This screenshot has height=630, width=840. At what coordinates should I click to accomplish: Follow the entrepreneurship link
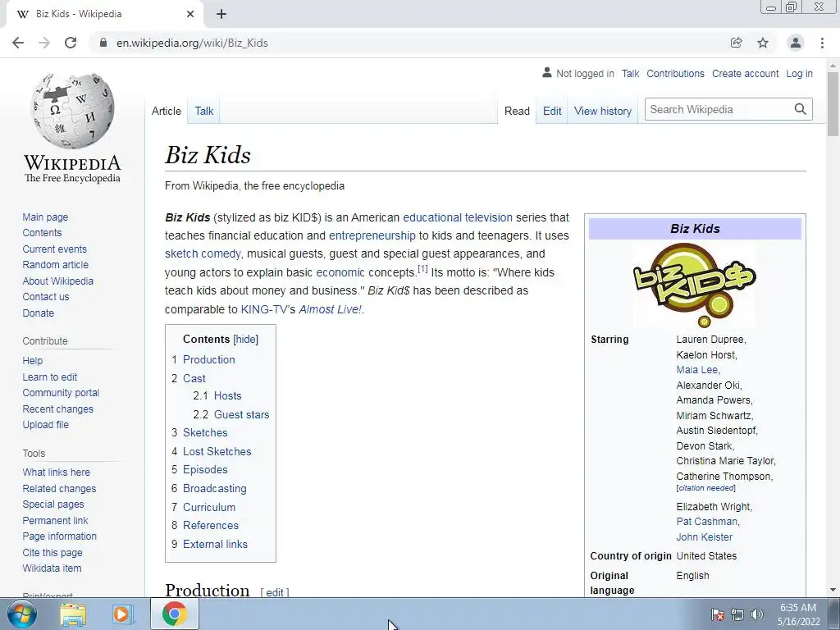point(372,235)
